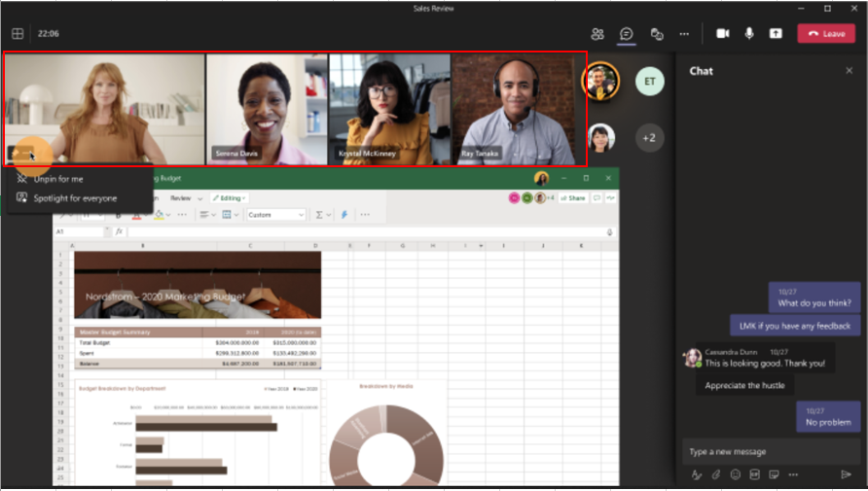Click the Nordstrom 2020 Marketing Budget banner

click(x=198, y=285)
